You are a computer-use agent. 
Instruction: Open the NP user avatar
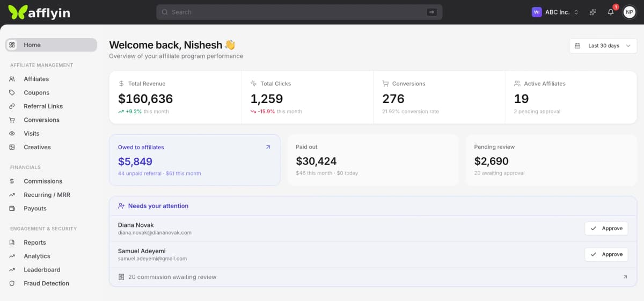click(x=629, y=12)
